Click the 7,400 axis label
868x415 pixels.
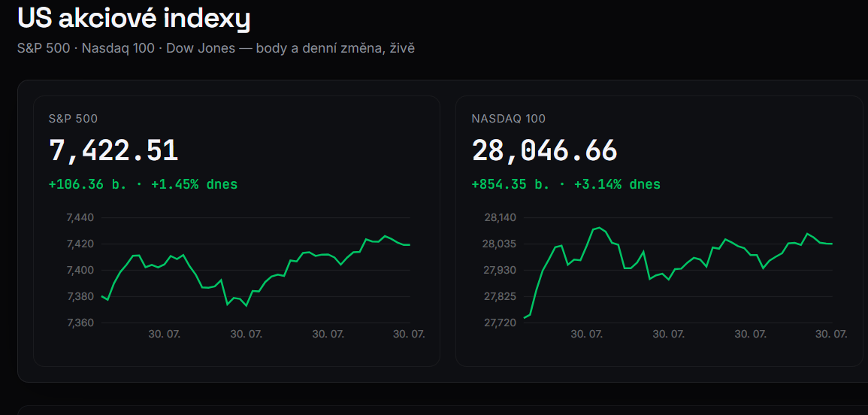[x=80, y=271]
